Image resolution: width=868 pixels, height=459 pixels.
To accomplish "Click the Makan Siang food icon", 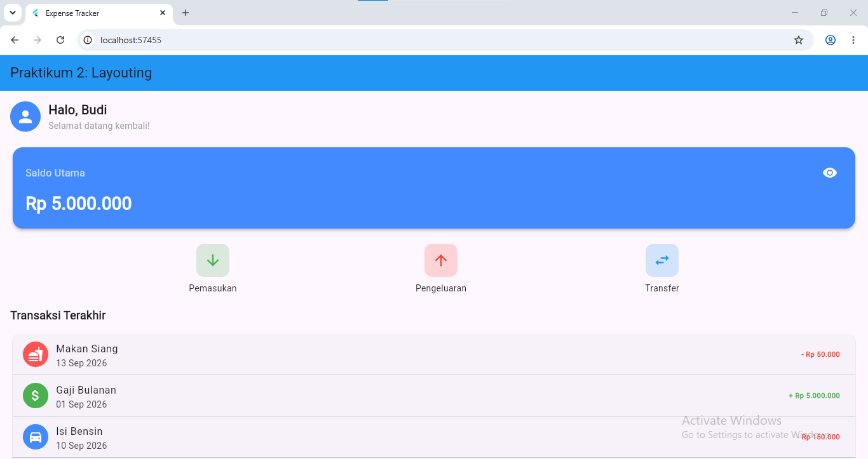I will pyautogui.click(x=36, y=354).
